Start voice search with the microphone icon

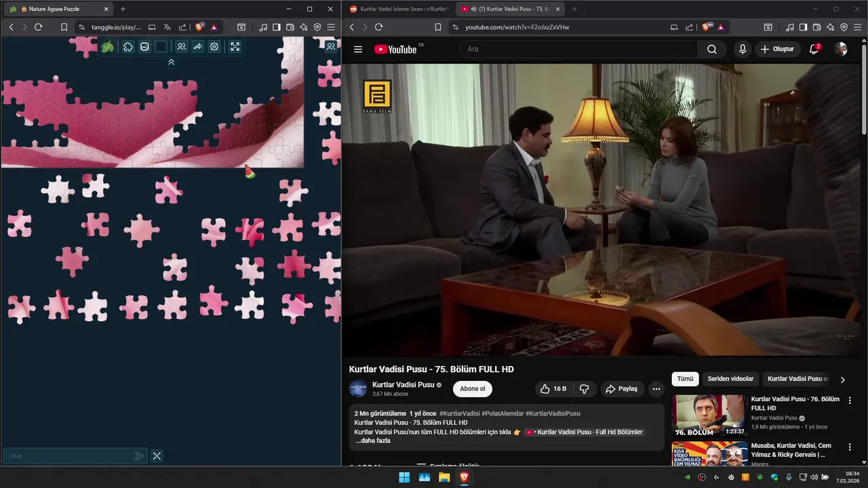click(x=743, y=49)
